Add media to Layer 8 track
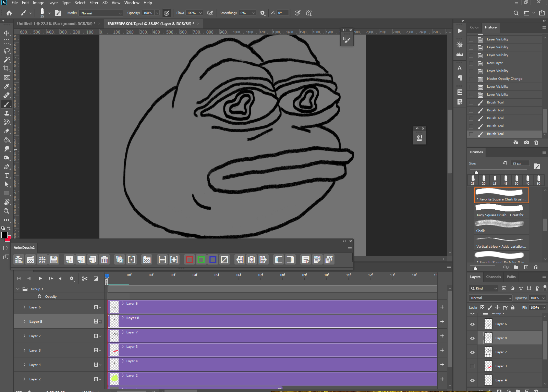 tap(442, 321)
